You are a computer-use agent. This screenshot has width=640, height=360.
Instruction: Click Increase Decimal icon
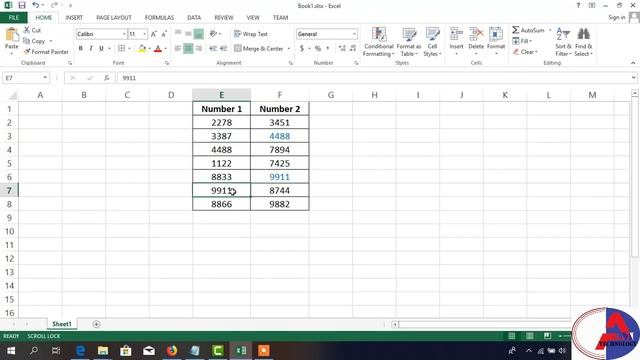(342, 48)
